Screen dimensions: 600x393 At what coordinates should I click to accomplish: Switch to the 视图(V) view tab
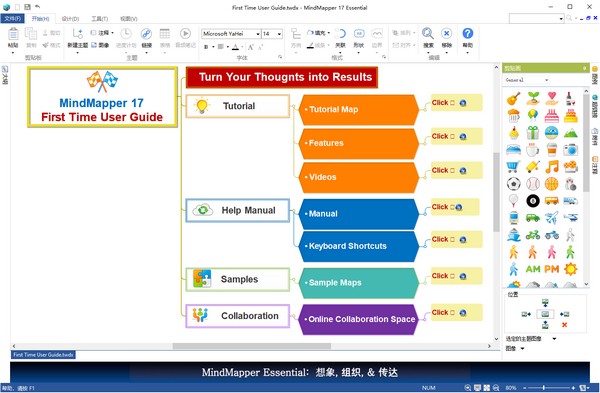click(129, 18)
